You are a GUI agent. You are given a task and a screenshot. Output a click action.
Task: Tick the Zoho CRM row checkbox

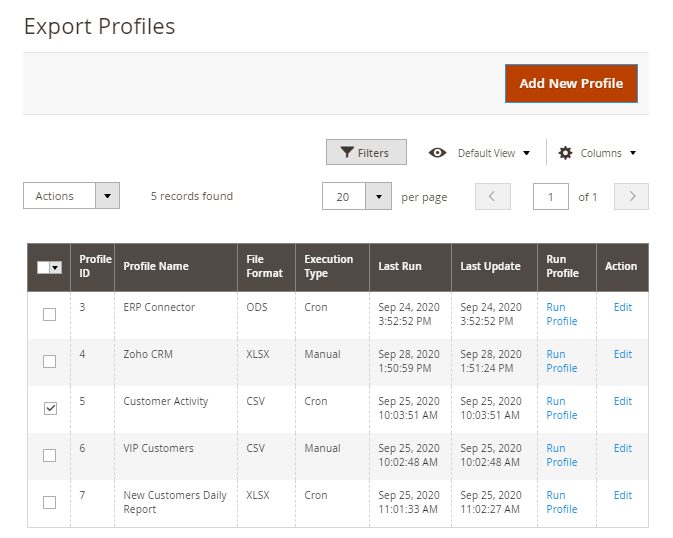[x=50, y=361]
